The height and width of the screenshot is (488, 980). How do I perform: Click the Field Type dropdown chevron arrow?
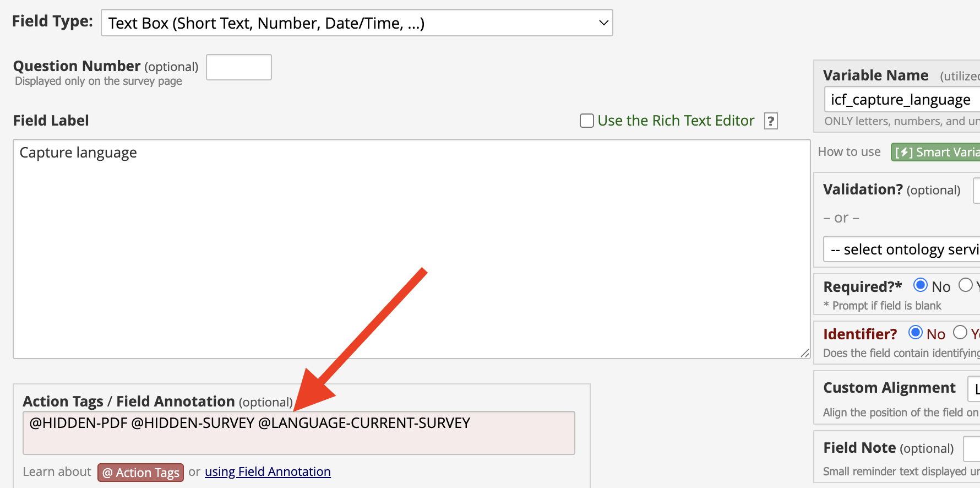point(603,23)
